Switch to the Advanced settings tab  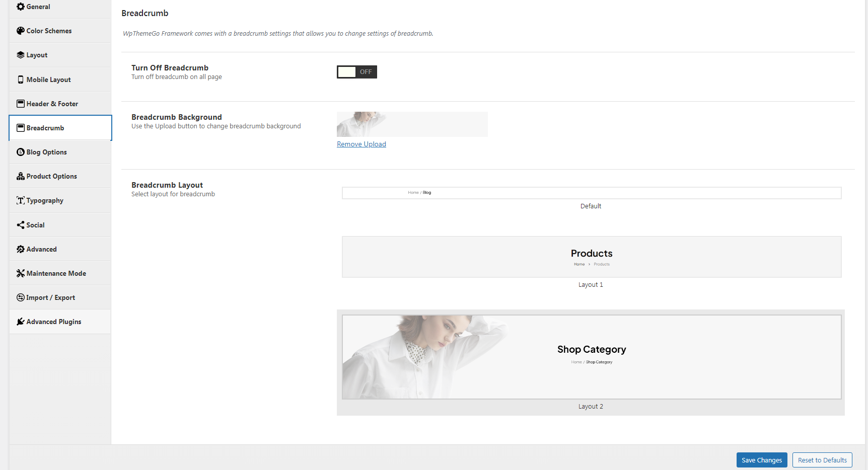tap(41, 249)
